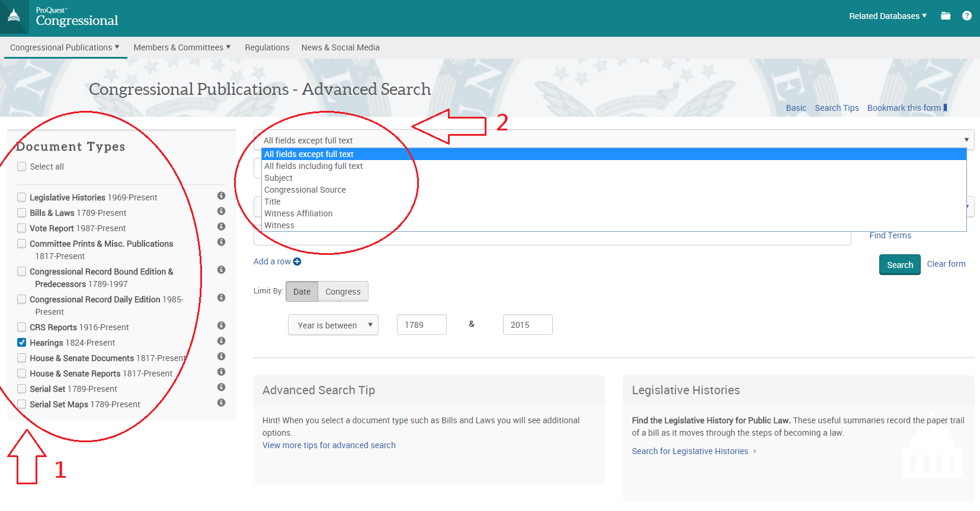Choose the Witness option in list
The height and width of the screenshot is (511, 980).
pyautogui.click(x=614, y=225)
